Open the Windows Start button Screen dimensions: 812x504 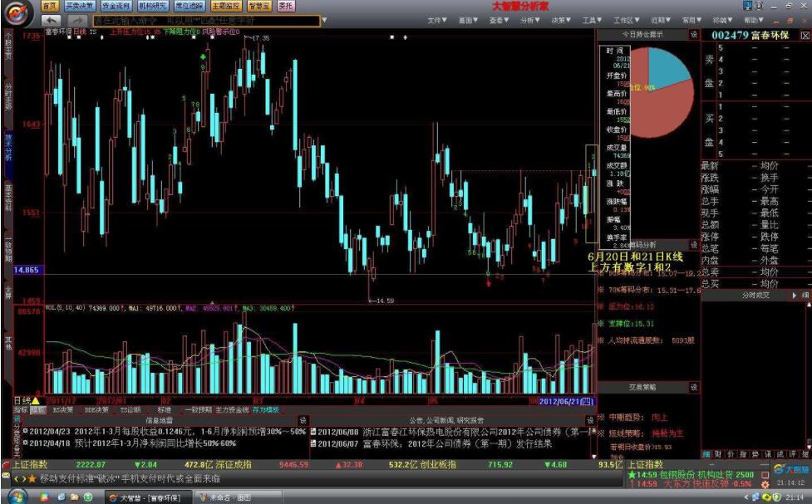click(17, 497)
